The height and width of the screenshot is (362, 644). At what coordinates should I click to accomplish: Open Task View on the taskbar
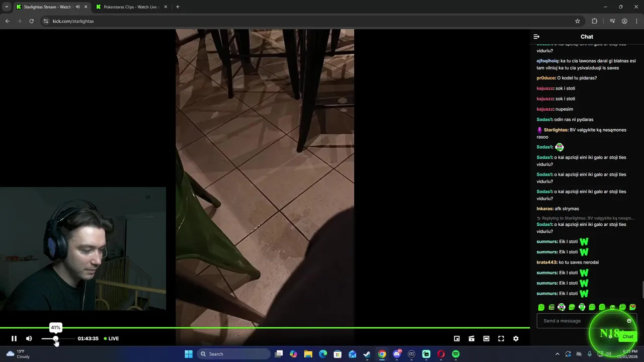279,354
